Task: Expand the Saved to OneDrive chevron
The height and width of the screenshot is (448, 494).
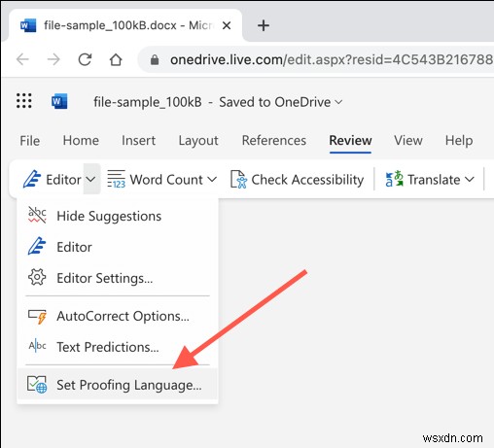Action: (x=338, y=102)
